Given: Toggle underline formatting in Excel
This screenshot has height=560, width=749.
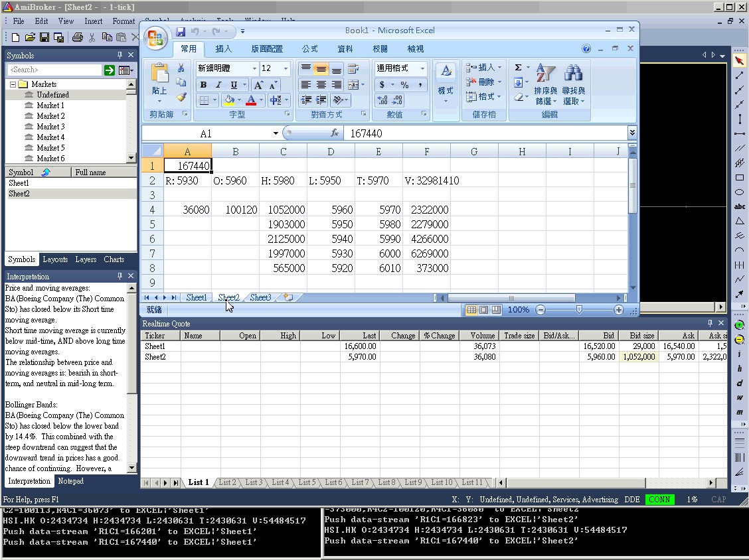Looking at the screenshot, I should (234, 85).
